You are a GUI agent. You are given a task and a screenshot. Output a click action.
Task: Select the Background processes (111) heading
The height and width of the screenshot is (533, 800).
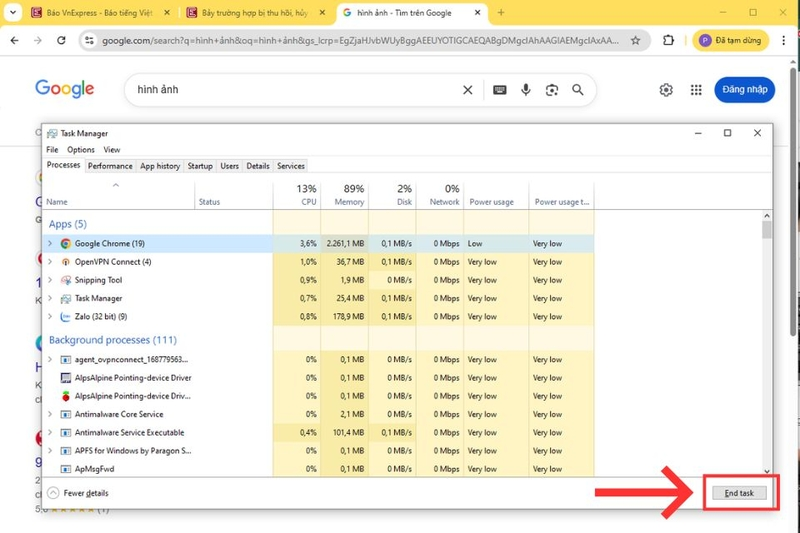pos(113,340)
